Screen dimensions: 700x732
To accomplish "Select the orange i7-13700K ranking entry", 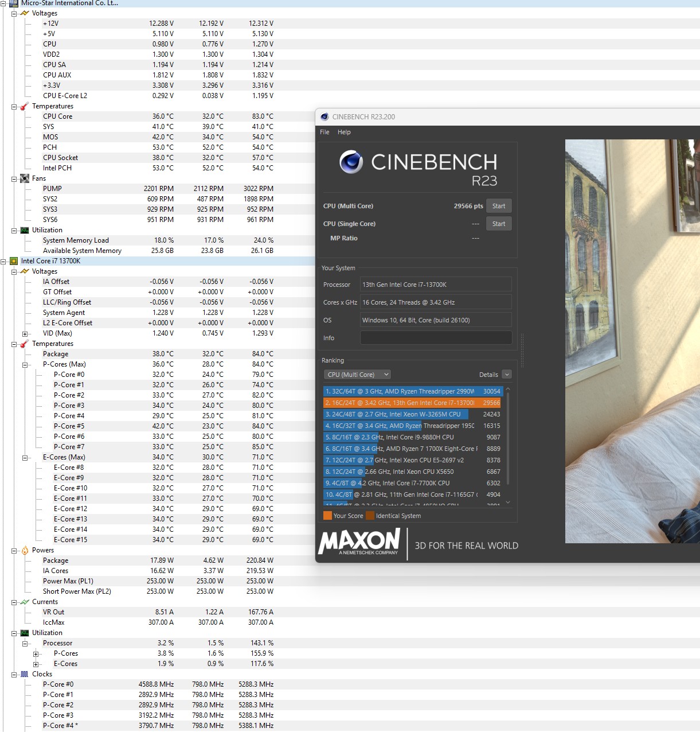I will click(x=412, y=403).
